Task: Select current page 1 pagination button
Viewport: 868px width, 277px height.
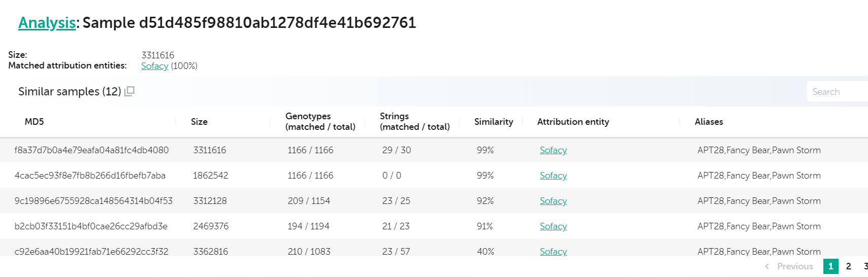Action: tap(830, 266)
